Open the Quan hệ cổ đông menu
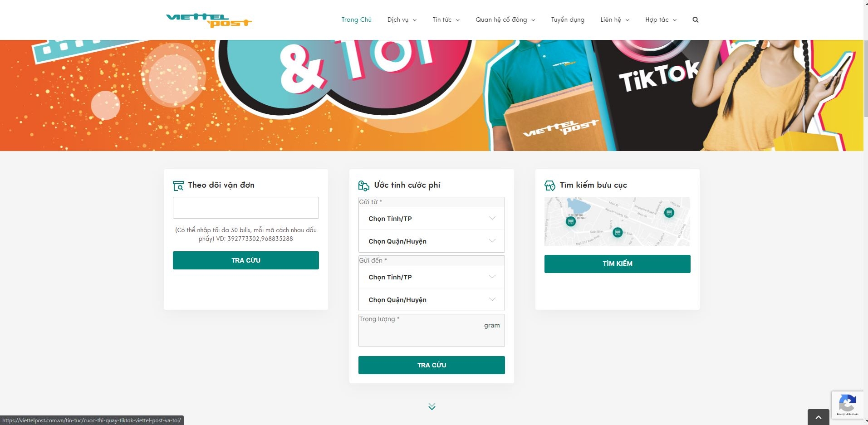 coord(505,20)
